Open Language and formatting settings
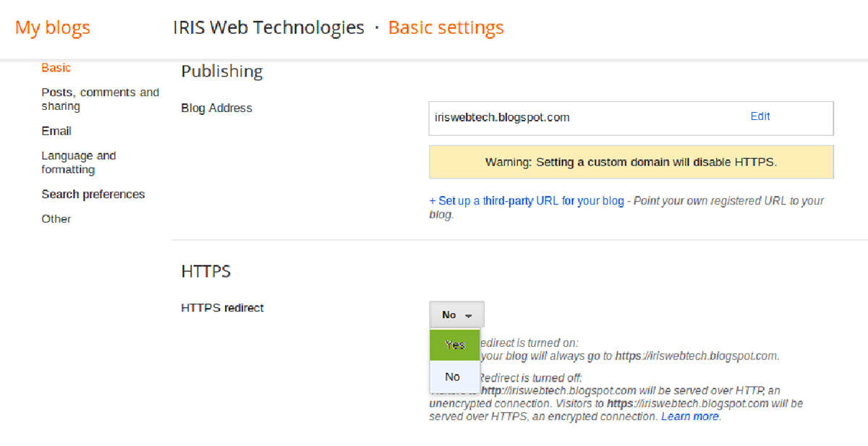Screen dimensions: 868x446 pos(79,163)
